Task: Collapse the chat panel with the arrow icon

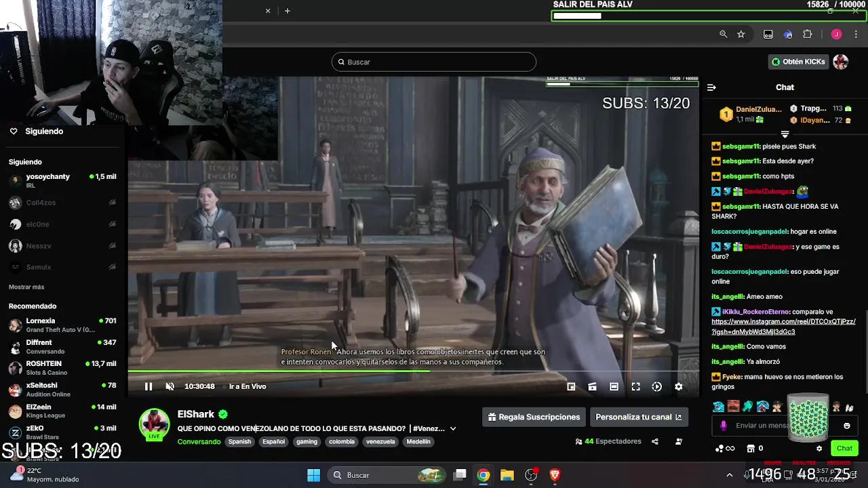Action: (x=711, y=87)
